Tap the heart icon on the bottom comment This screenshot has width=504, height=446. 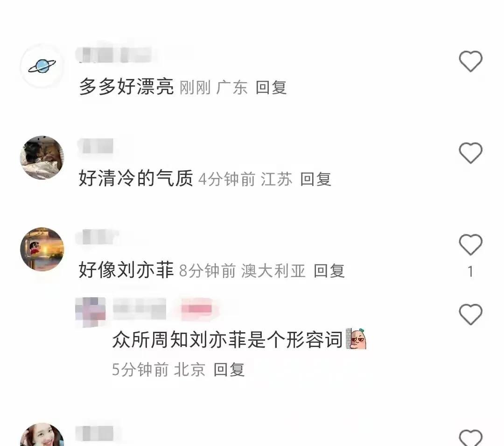470,438
